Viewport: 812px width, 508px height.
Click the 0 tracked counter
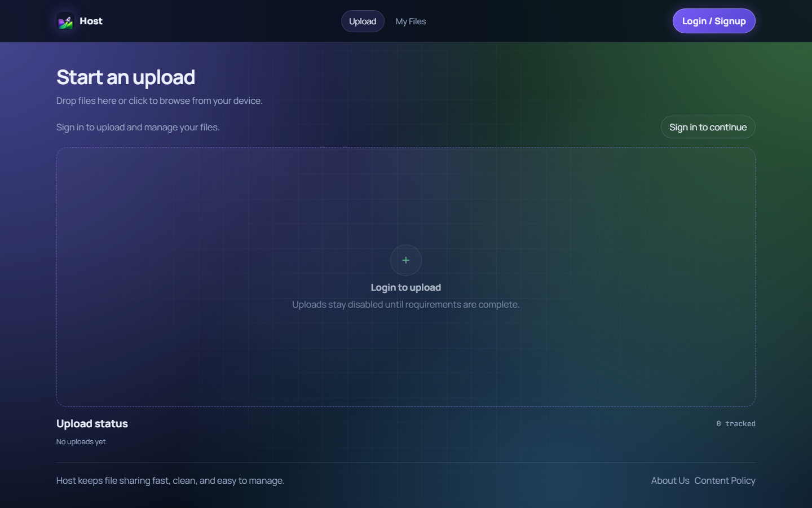(736, 423)
